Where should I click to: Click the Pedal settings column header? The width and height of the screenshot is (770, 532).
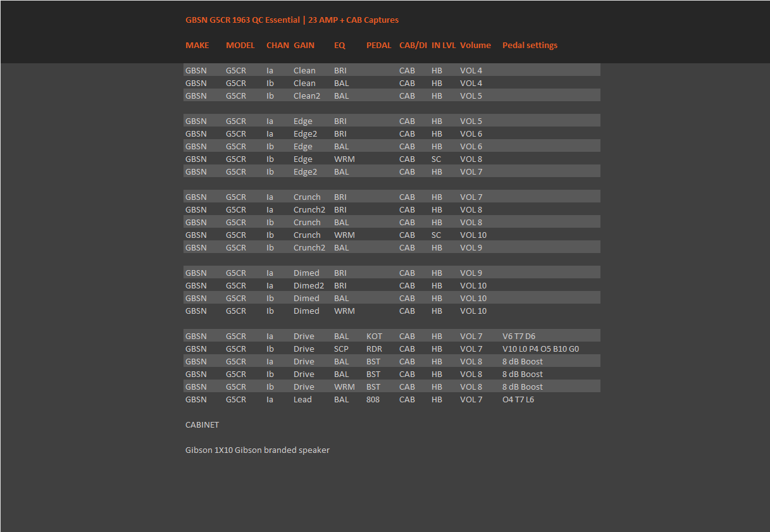[530, 45]
